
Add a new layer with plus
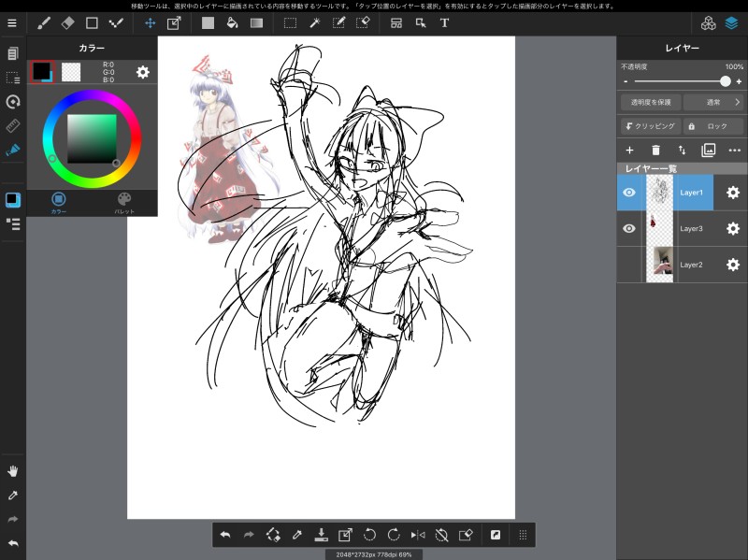click(629, 151)
